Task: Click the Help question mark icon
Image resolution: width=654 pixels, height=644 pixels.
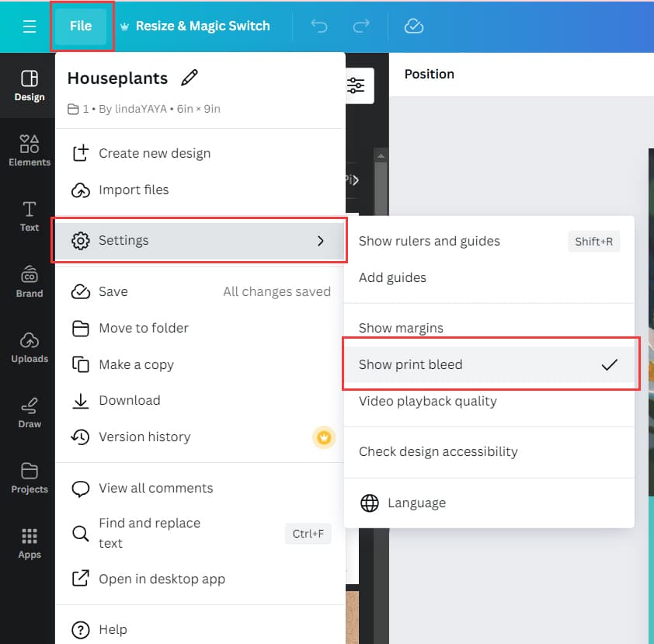Action: pos(81,630)
